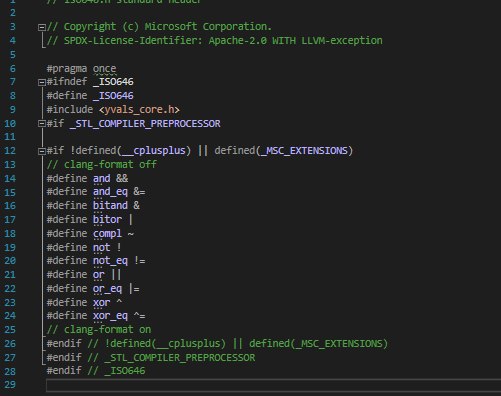501x396 pixels.
Task: Click '#pragma' on line 6
Action: click(67, 69)
